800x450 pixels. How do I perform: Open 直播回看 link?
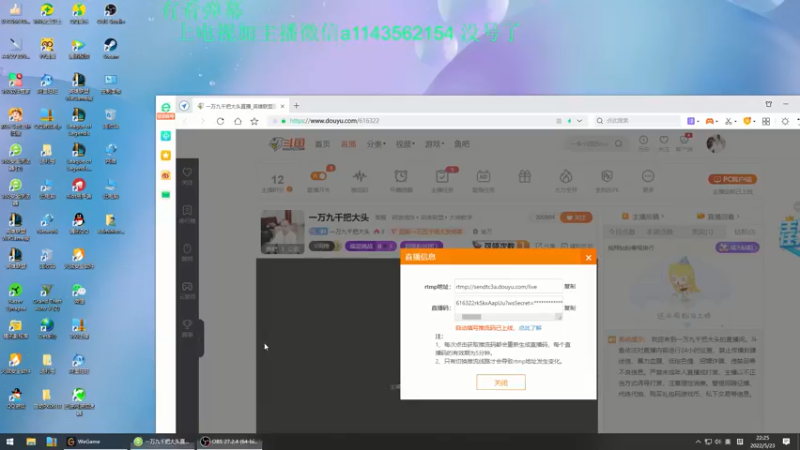[x=718, y=217]
